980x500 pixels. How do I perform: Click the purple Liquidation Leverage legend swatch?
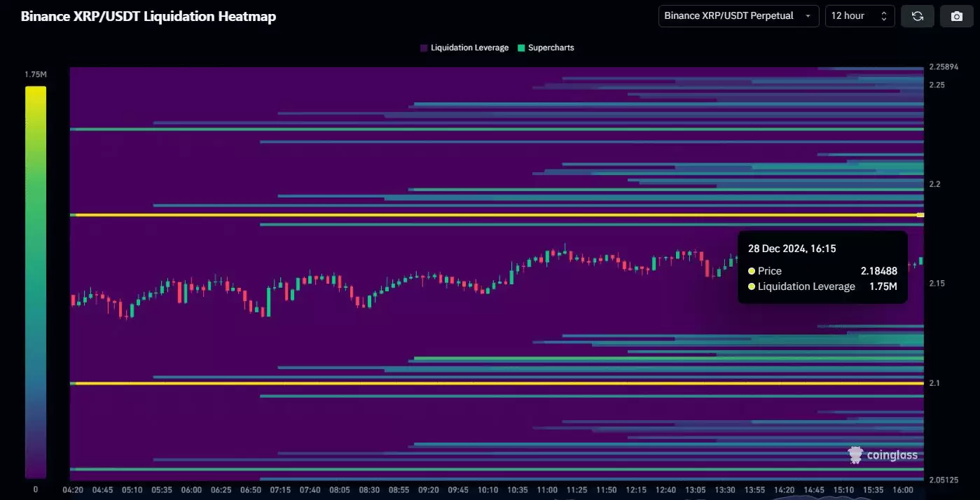(424, 48)
